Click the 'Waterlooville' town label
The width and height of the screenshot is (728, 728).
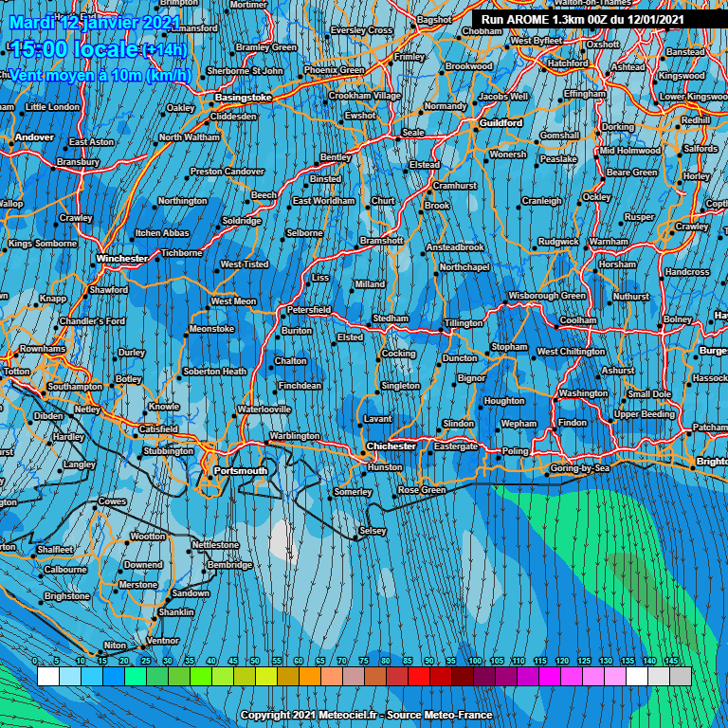(264, 409)
